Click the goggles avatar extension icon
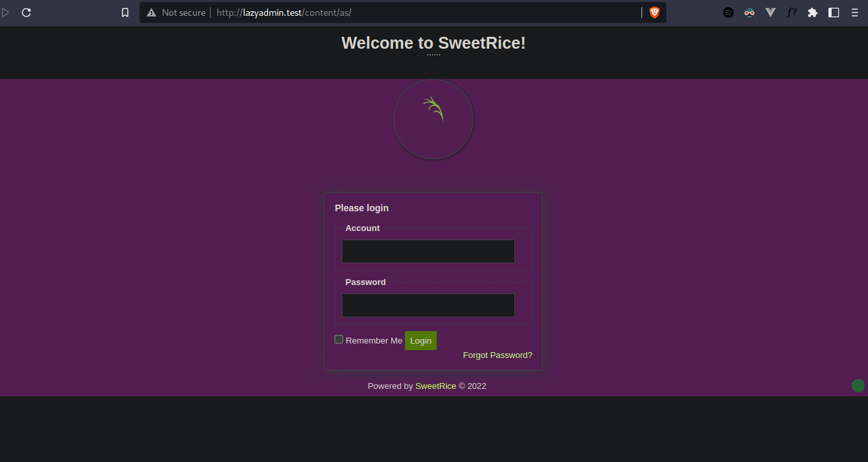Screen dimensions: 868x462 [749, 13]
